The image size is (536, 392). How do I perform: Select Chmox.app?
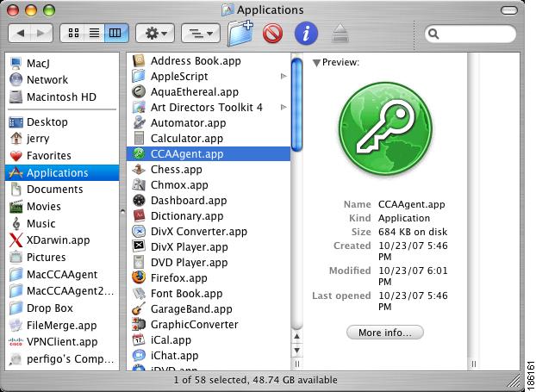(209, 185)
